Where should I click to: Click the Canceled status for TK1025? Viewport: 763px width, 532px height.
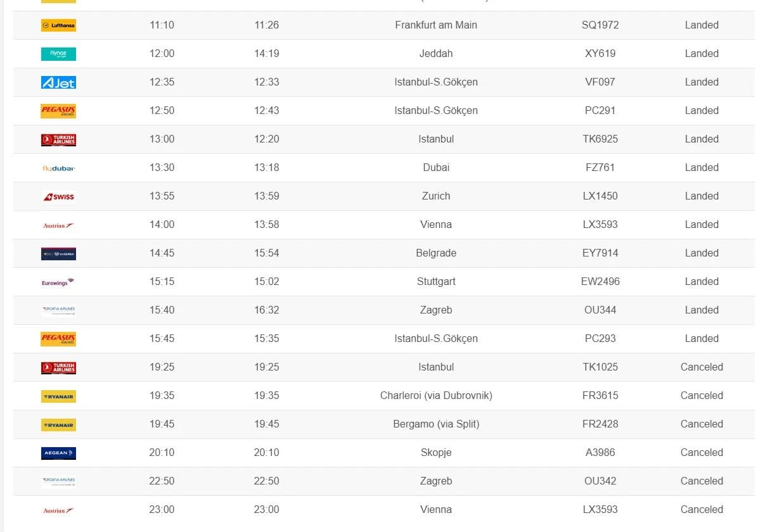702,367
